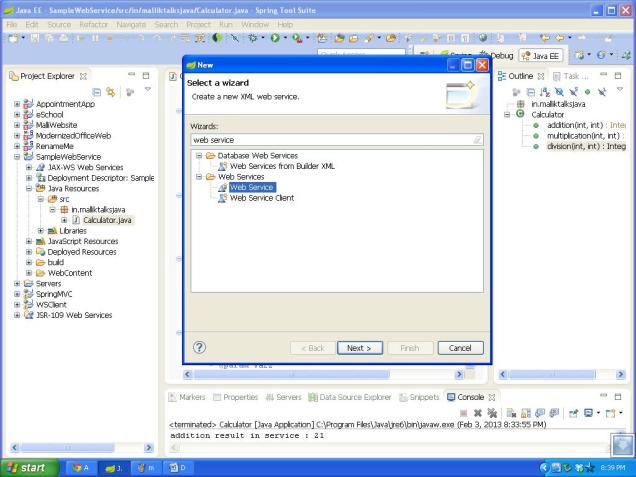Cancel the New wizard dialog
This screenshot has height=477, width=636.
point(460,347)
